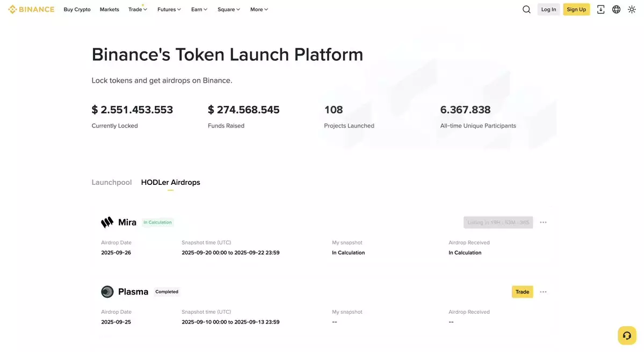This screenshot has width=644, height=352.
Task: Click the 108 Projects Launched figure
Action: tap(334, 110)
